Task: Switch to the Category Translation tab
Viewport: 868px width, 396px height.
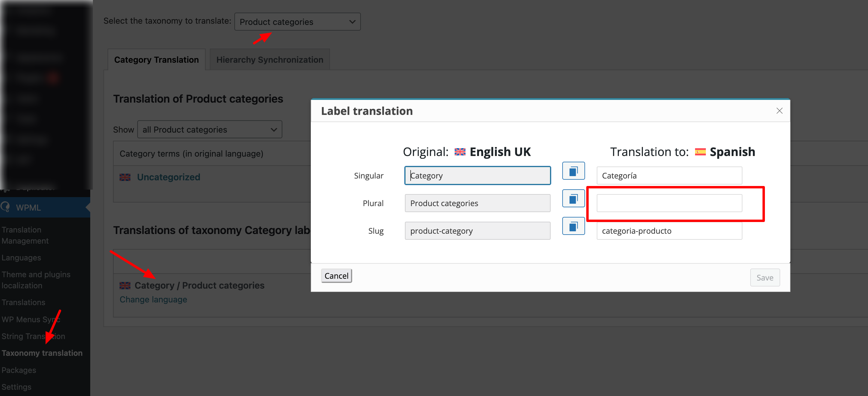Action: [156, 60]
